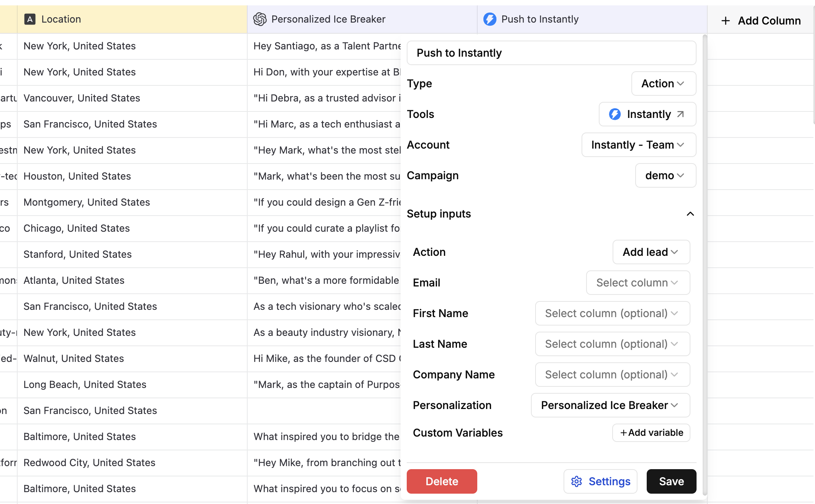Click the cell 'Houston, United States'
The image size is (815, 504).
132,176
